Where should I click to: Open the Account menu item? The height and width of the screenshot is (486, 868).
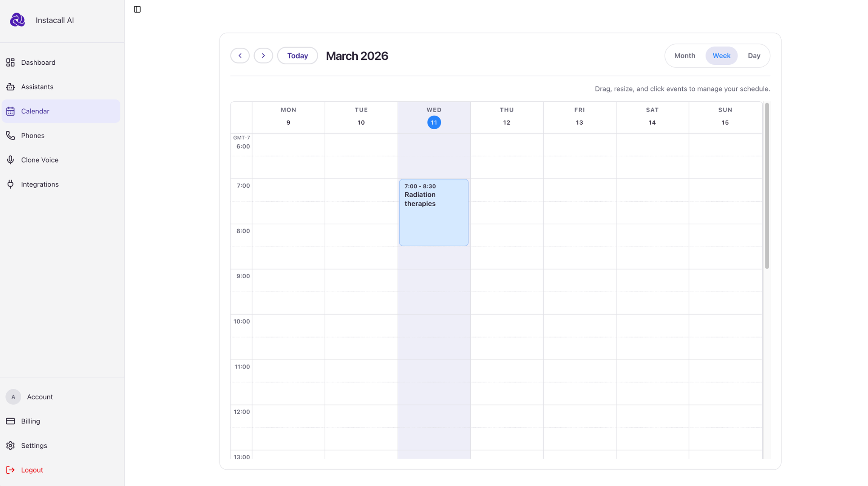(x=40, y=397)
